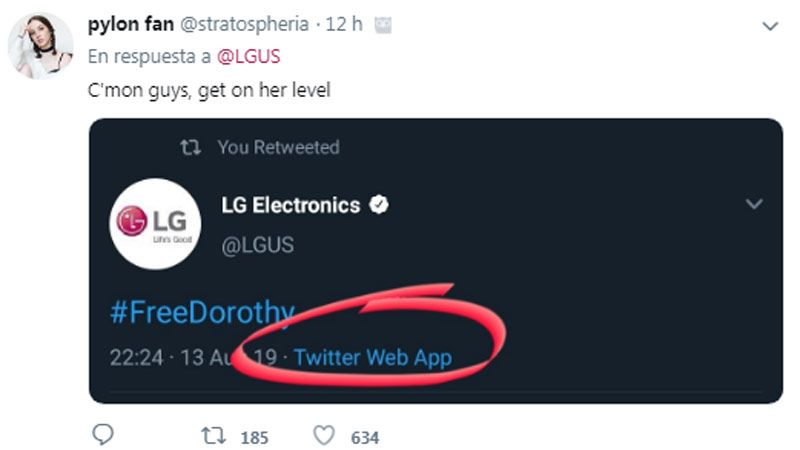
Task: Open pylon fan's profile picture
Action: (41, 47)
